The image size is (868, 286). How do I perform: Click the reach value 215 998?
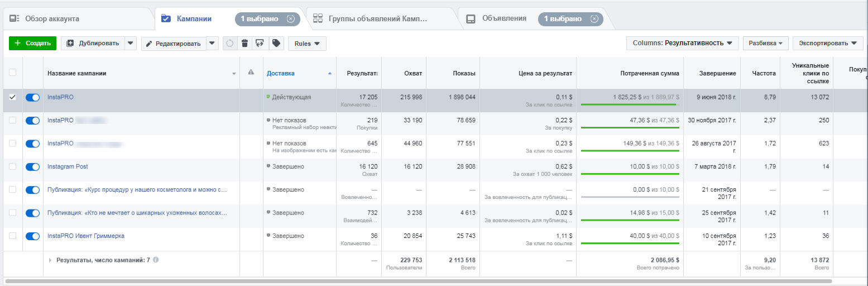coord(411,97)
